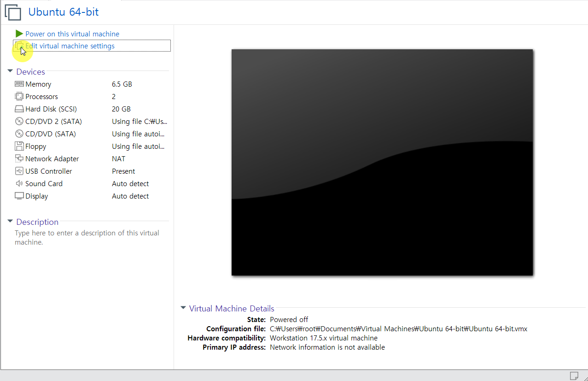Click the USB Controller Present value
Image resolution: width=588 pixels, height=381 pixels.
tap(123, 171)
